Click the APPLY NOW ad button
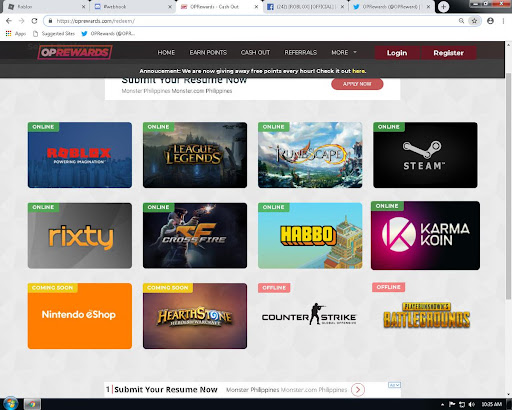 pyautogui.click(x=357, y=84)
